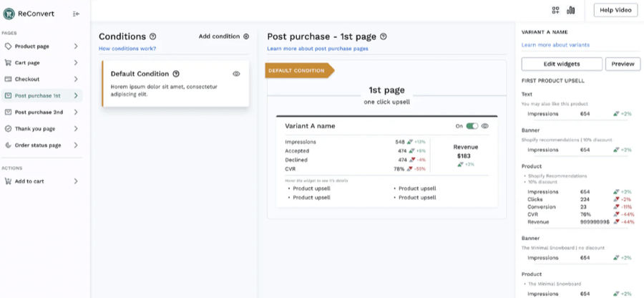The height and width of the screenshot is (298, 644).
Task: Click the CVR 78% value
Action: 399,169
